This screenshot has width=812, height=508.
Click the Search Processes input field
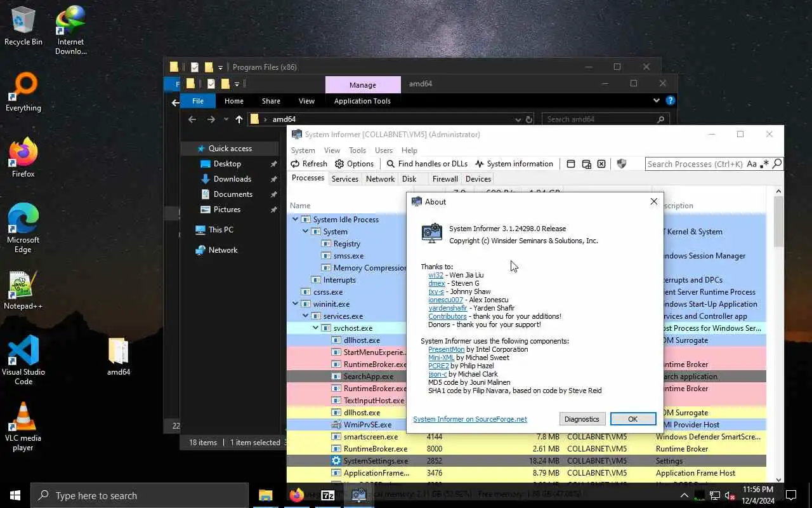coord(695,164)
